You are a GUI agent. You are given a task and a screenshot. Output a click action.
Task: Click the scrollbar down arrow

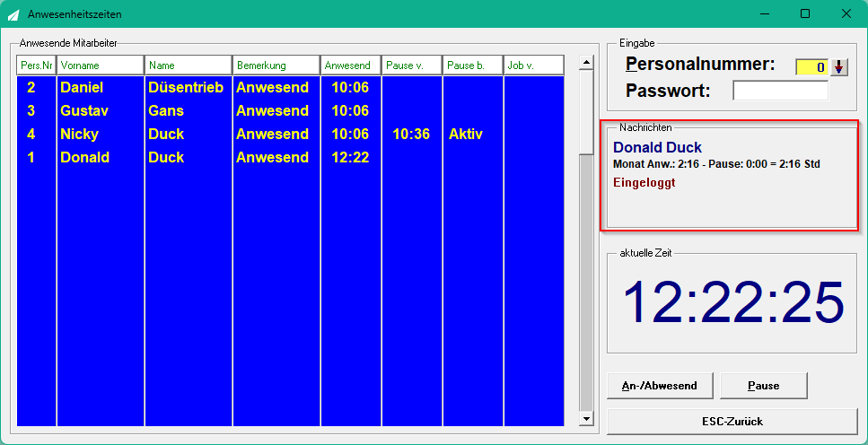585,419
